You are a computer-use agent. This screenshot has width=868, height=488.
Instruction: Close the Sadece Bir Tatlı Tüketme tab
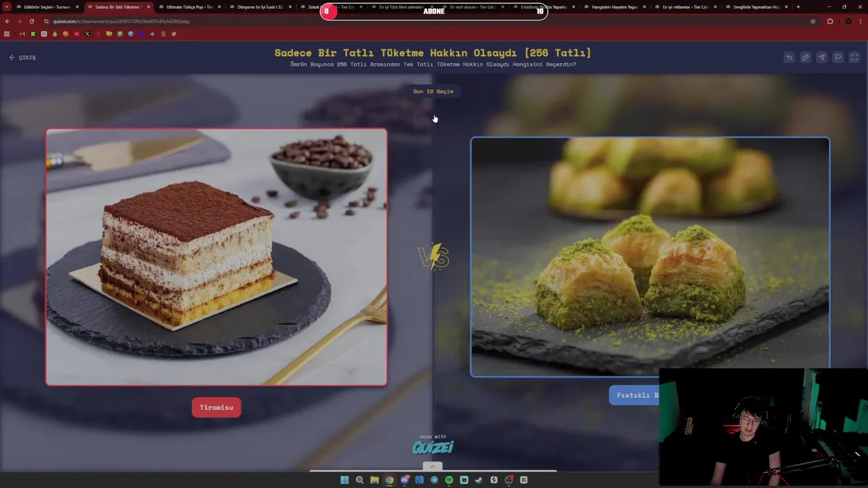148,7
